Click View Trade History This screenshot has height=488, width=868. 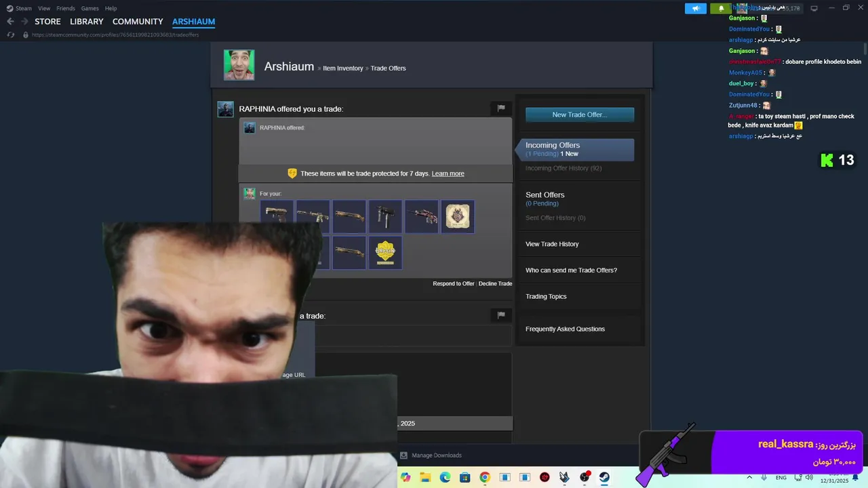552,244
